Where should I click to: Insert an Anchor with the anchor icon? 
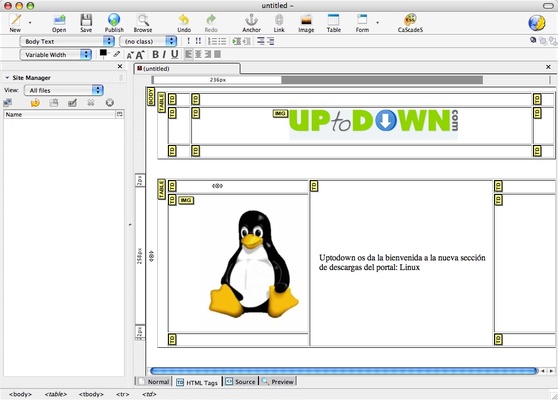click(251, 20)
